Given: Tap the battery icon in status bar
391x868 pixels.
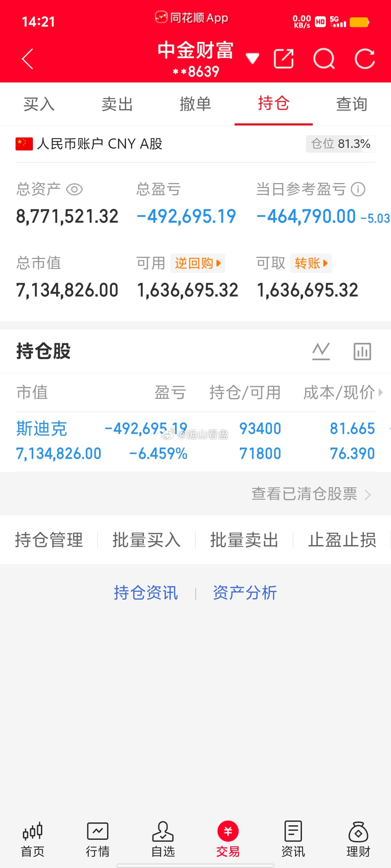Looking at the screenshot, I should 359,22.
